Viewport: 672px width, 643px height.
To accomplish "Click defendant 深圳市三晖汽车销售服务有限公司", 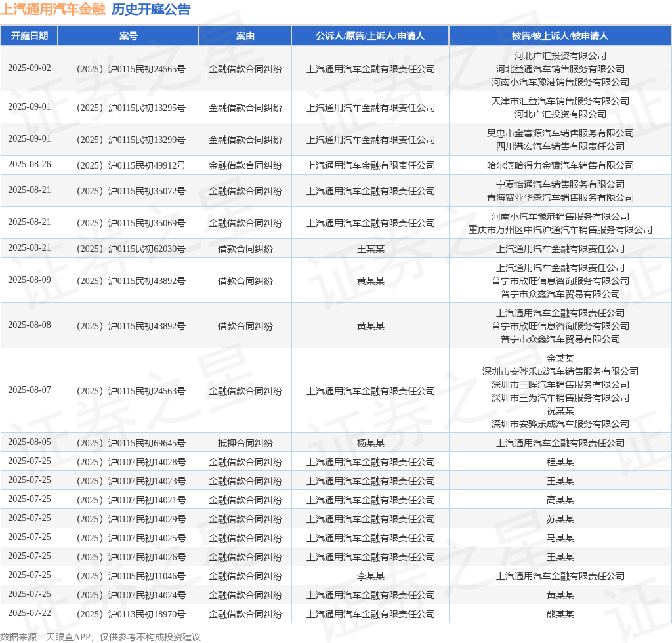I will (x=560, y=384).
